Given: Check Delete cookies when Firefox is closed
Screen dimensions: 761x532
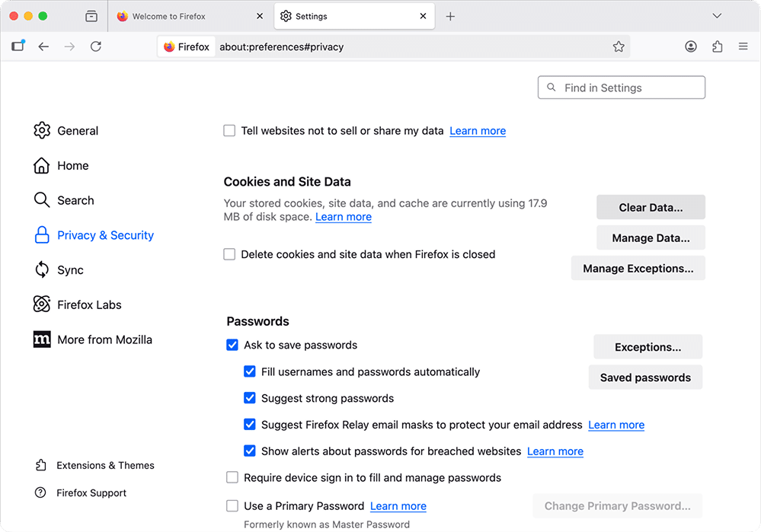Looking at the screenshot, I should tap(229, 254).
